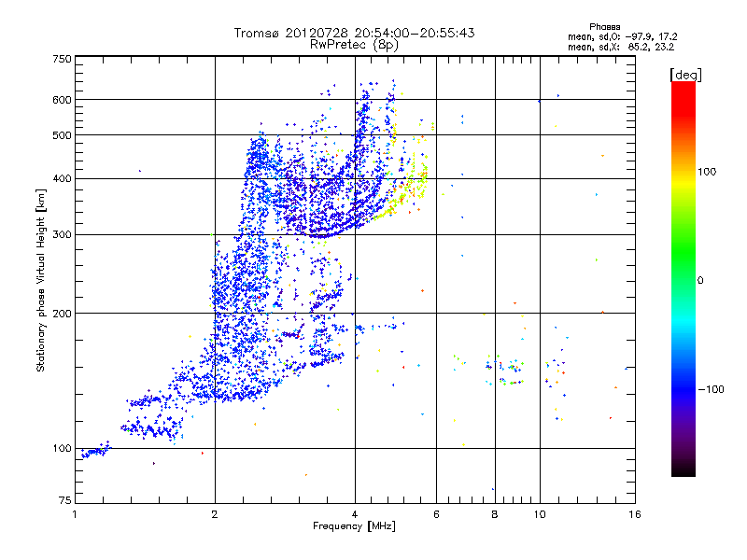Click the x-axis "1" tick label
Viewport: 747px width, 560px height.
click(75, 514)
